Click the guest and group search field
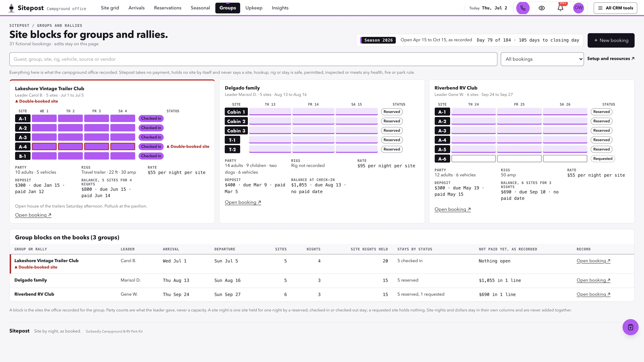The height and width of the screenshot is (362, 644). (x=253, y=59)
